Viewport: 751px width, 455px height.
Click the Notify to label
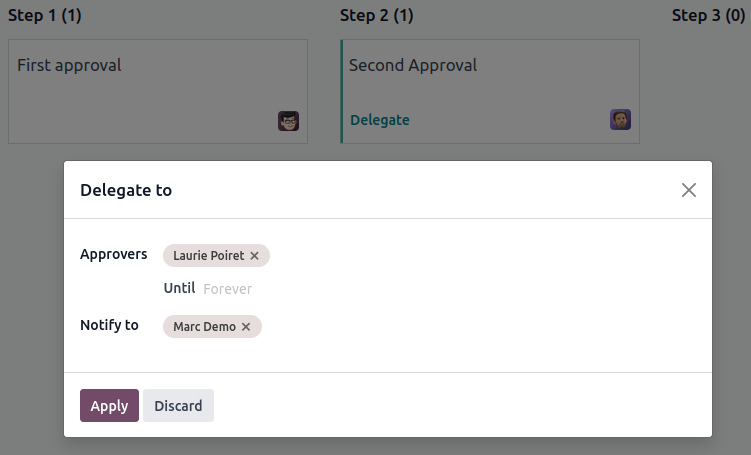tap(109, 325)
